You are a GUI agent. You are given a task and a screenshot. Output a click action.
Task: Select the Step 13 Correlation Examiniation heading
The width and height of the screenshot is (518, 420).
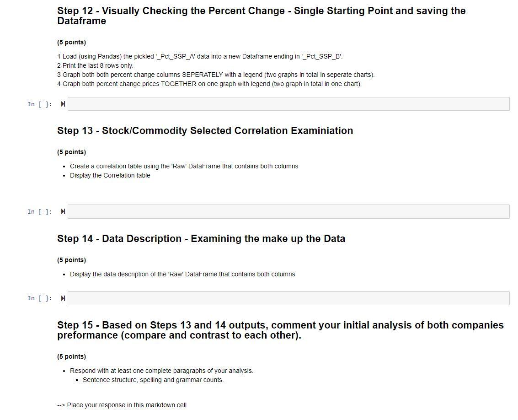(x=205, y=131)
